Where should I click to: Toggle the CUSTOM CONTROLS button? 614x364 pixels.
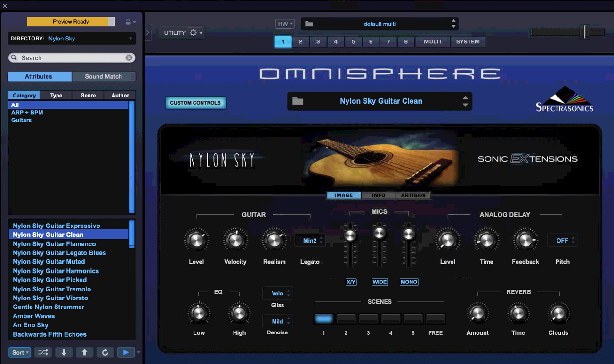[195, 102]
